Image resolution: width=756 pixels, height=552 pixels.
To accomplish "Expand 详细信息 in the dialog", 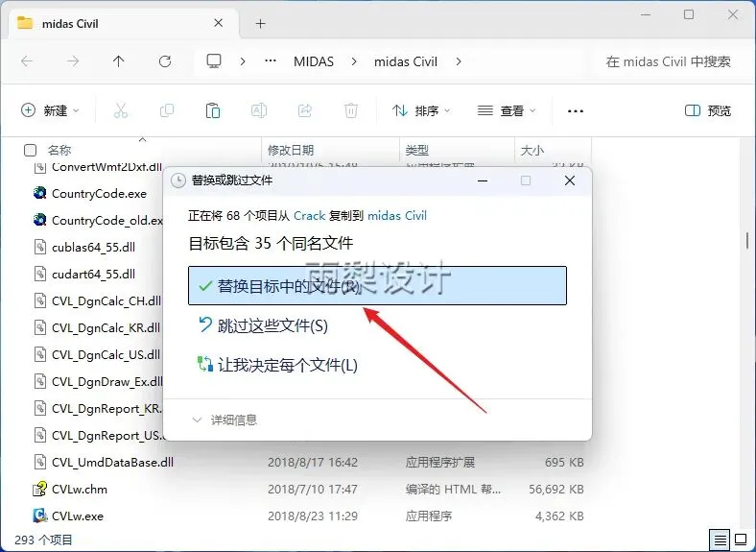I will pos(224,420).
